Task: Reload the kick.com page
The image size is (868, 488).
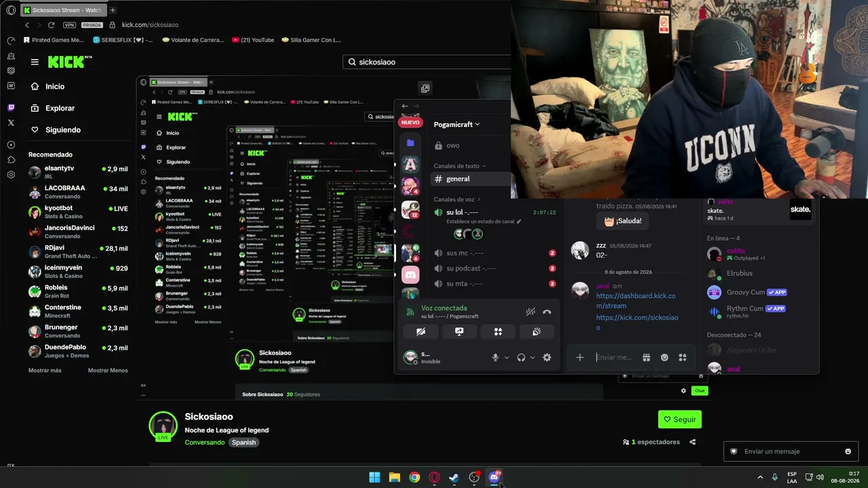Action: [x=51, y=25]
